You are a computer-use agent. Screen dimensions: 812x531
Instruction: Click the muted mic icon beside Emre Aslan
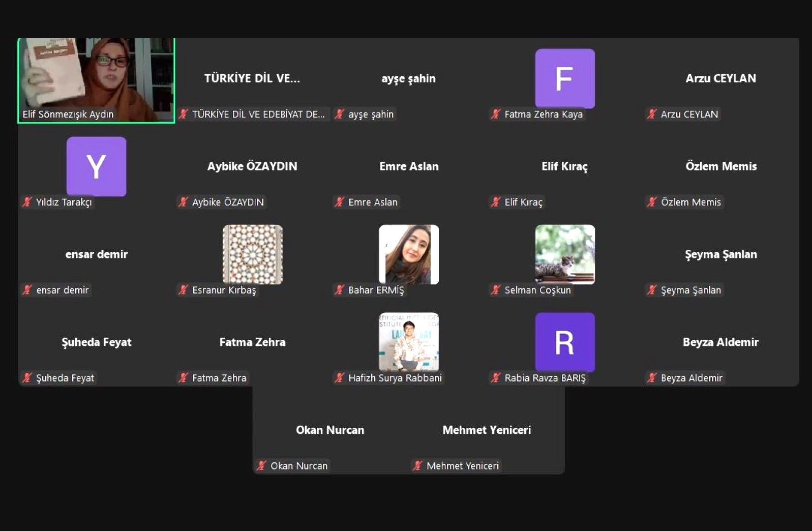[340, 202]
